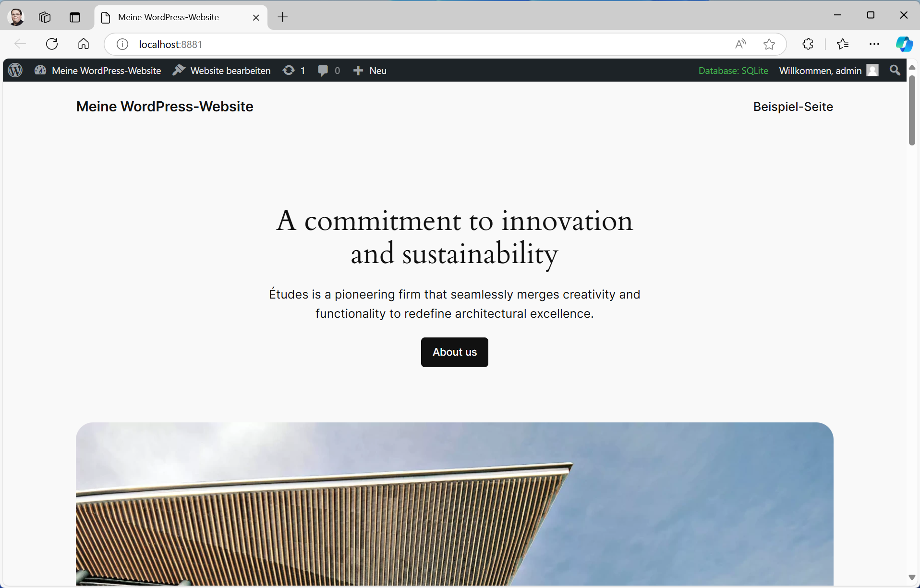Viewport: 920px width, 588px height.
Task: Open the Beispiel-Seite navigation link
Action: (x=793, y=107)
